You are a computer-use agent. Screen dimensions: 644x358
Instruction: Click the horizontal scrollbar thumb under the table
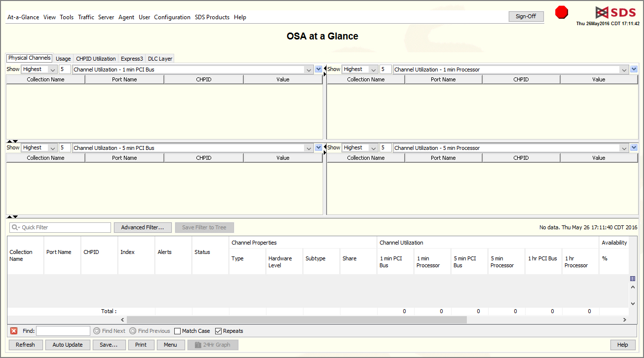(x=297, y=320)
